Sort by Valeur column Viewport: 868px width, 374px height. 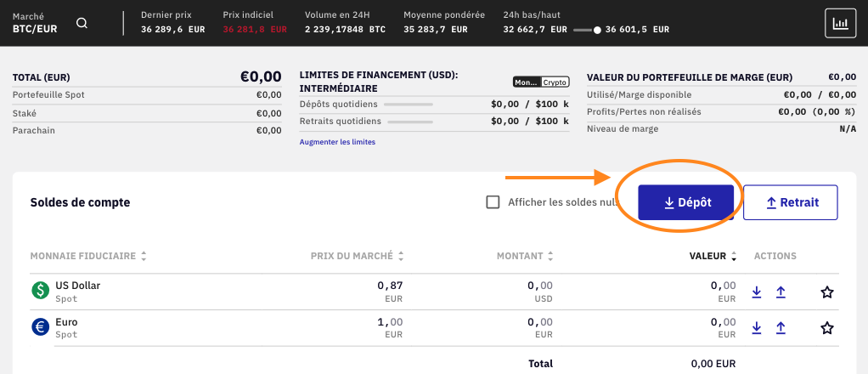(x=713, y=256)
